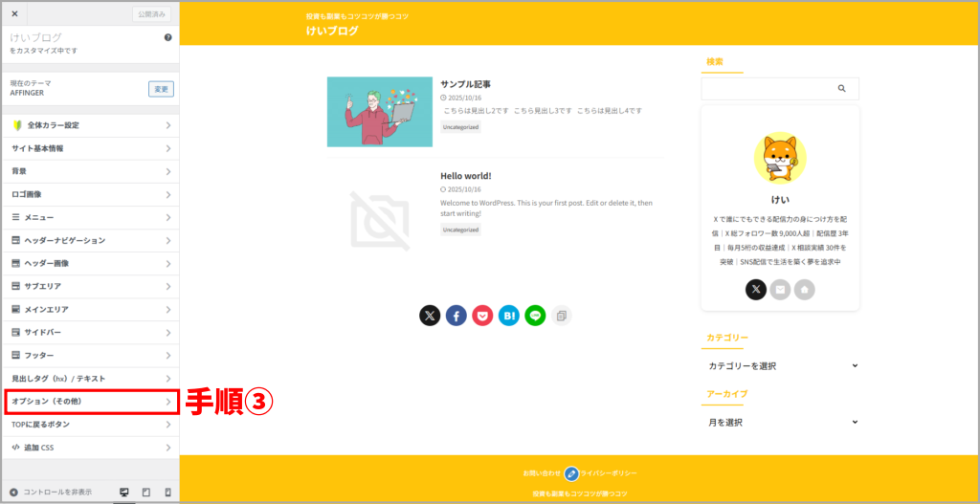
Task: Hide controls with コントロールを非表示 toggle
Action: (x=52, y=493)
